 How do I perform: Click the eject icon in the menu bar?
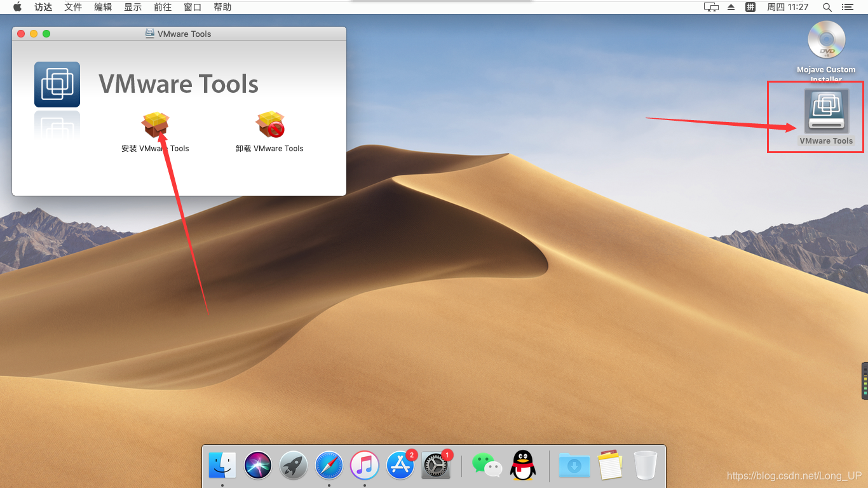pos(731,7)
